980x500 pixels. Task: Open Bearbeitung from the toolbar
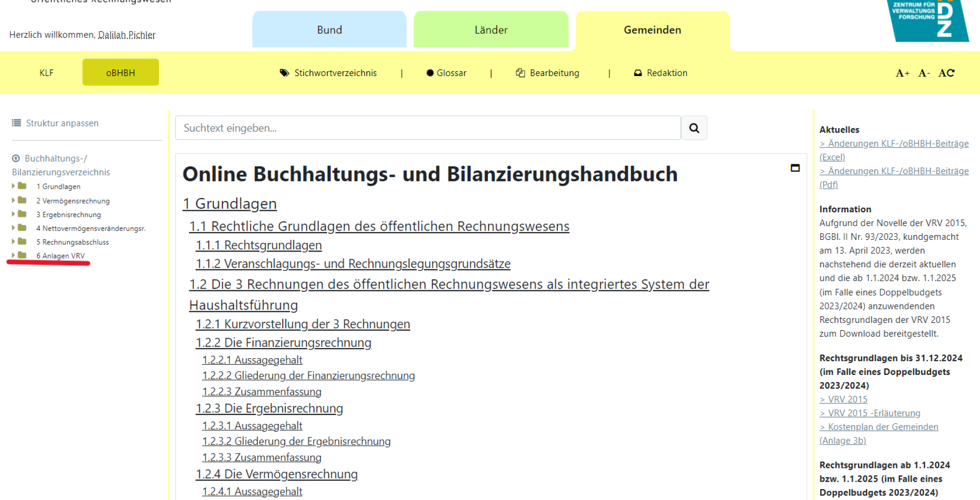(547, 73)
